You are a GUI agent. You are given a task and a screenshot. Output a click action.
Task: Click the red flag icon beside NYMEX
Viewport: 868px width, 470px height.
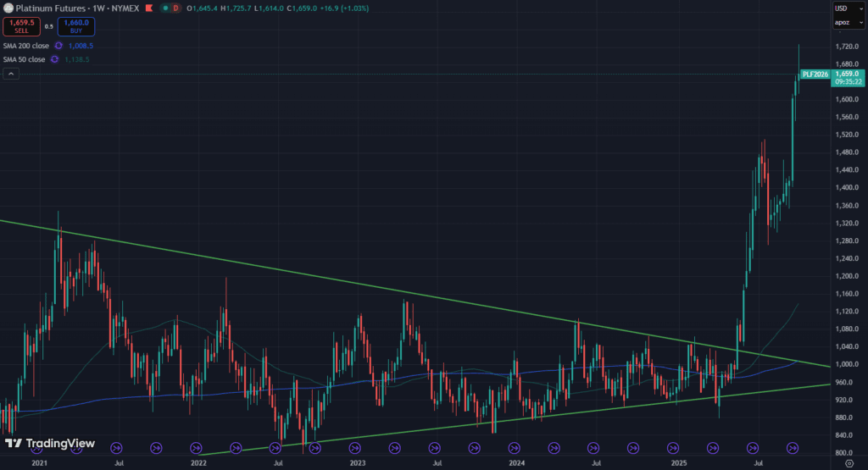[x=160, y=8]
